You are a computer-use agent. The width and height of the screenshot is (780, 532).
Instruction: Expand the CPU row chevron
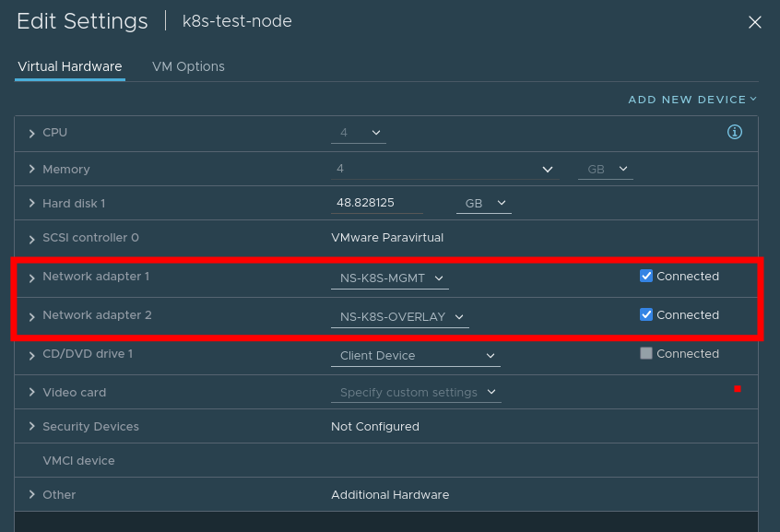pyautogui.click(x=32, y=134)
